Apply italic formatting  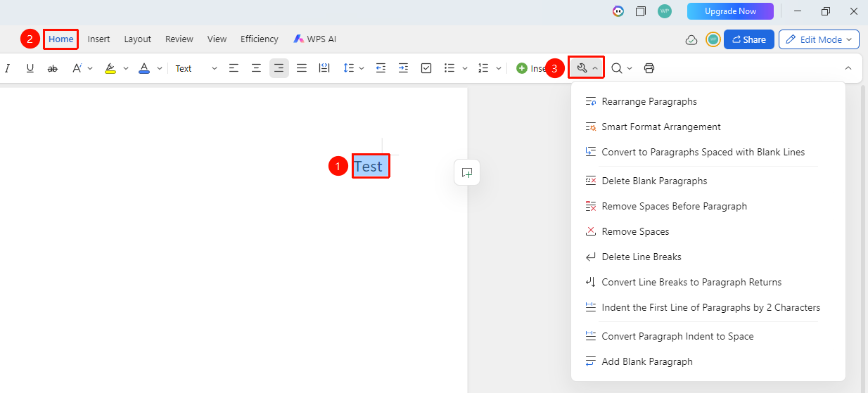[x=8, y=68]
